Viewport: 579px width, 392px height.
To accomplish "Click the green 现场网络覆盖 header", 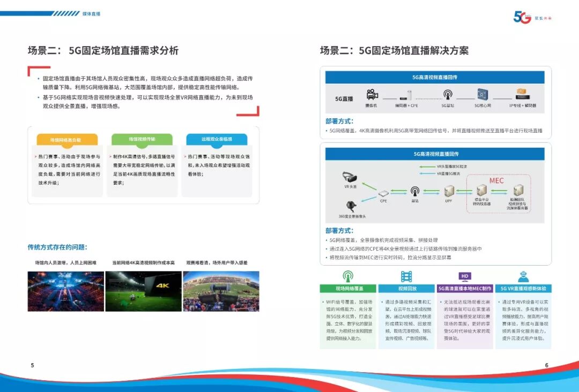I will pyautogui.click(x=348, y=288).
